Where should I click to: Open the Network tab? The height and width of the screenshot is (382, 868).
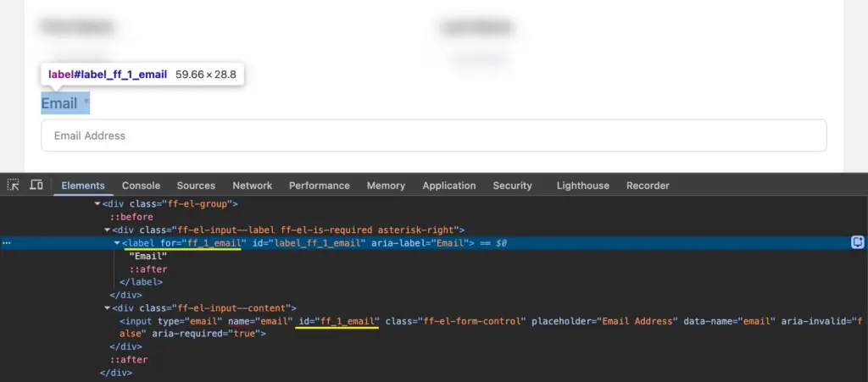253,185
